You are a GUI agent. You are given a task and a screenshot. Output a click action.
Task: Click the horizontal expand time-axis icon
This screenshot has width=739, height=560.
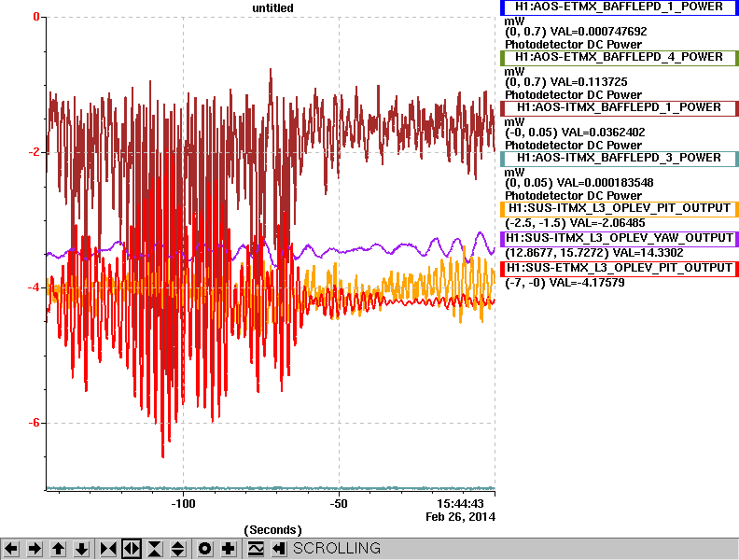pyautogui.click(x=132, y=549)
